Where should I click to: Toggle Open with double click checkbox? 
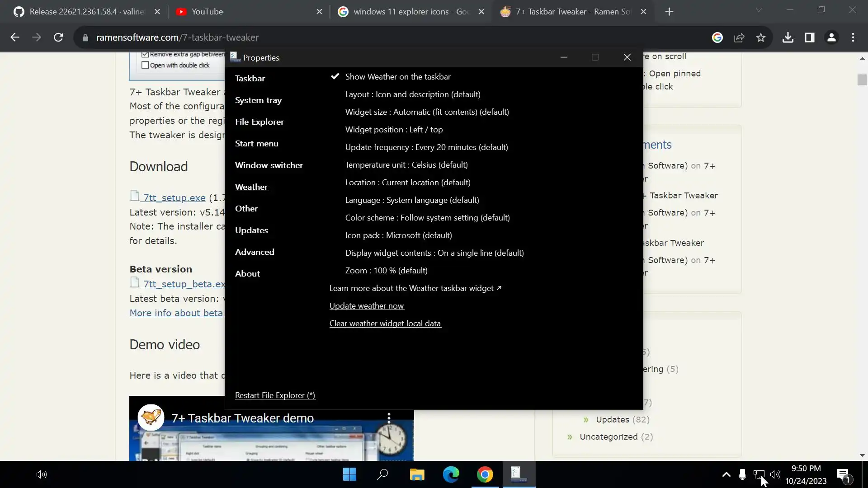coord(146,66)
